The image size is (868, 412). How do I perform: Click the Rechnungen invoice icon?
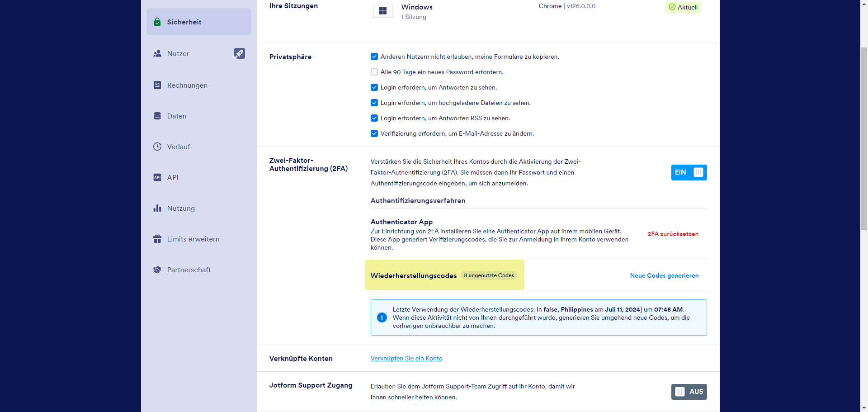(x=157, y=85)
